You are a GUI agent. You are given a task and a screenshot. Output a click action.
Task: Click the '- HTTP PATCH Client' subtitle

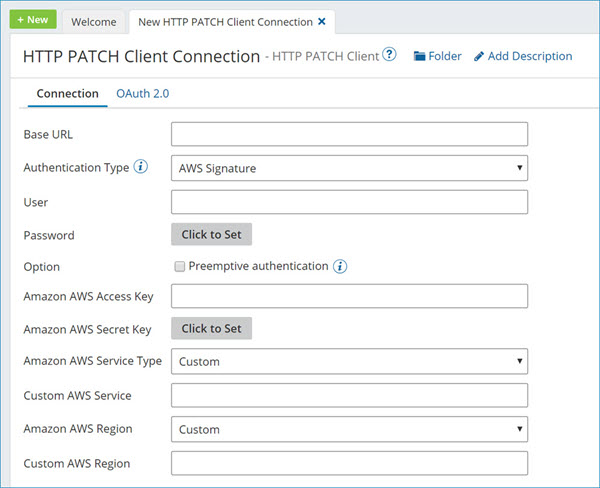[322, 57]
